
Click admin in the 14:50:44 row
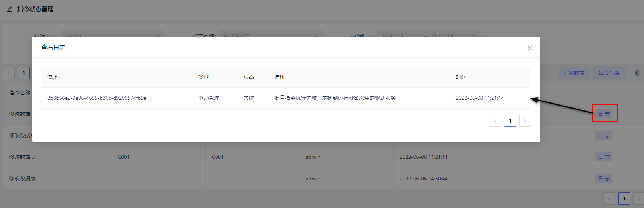[313, 179]
